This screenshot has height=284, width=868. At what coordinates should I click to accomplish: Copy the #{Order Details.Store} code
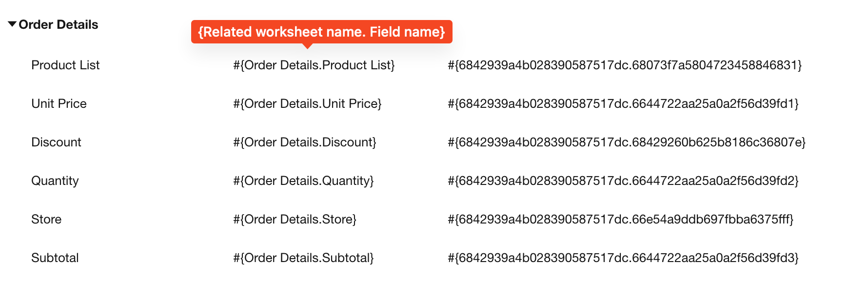tap(295, 219)
